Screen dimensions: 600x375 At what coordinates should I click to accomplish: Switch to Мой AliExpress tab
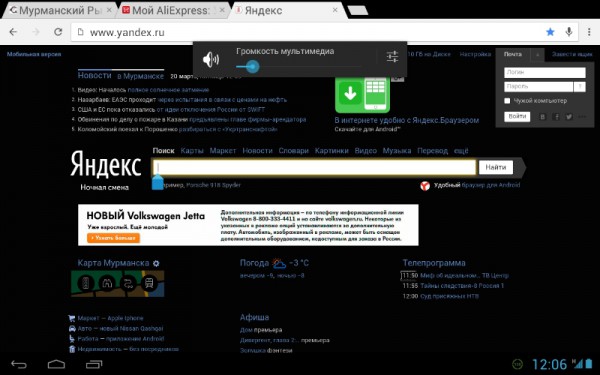tap(171, 10)
